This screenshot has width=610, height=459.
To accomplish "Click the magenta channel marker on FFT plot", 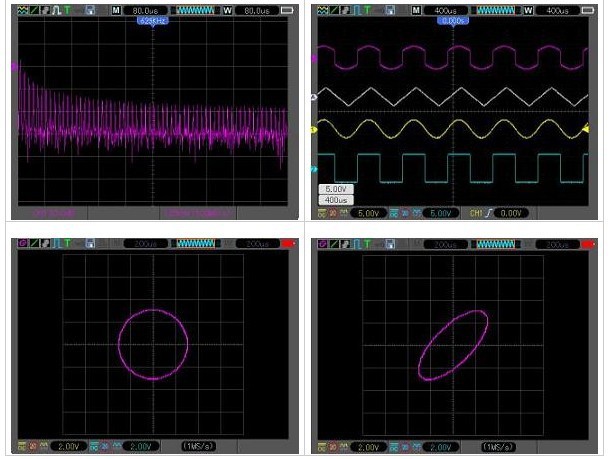I will coord(14,66).
